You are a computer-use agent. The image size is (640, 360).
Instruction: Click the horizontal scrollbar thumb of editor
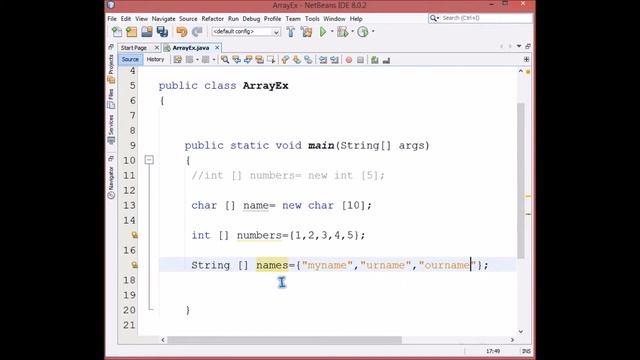coord(284,340)
